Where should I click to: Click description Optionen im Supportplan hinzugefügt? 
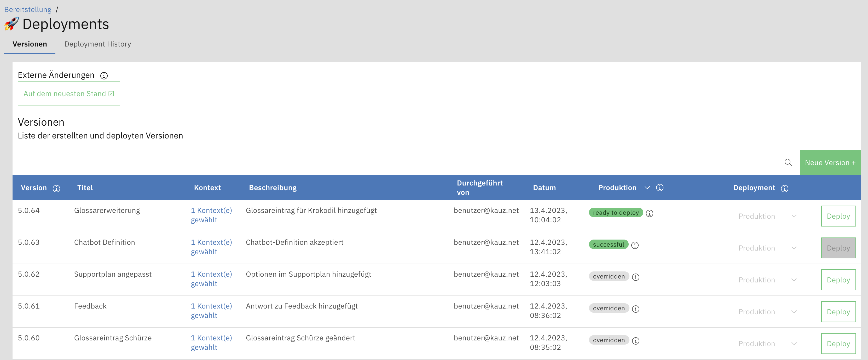pos(308,275)
